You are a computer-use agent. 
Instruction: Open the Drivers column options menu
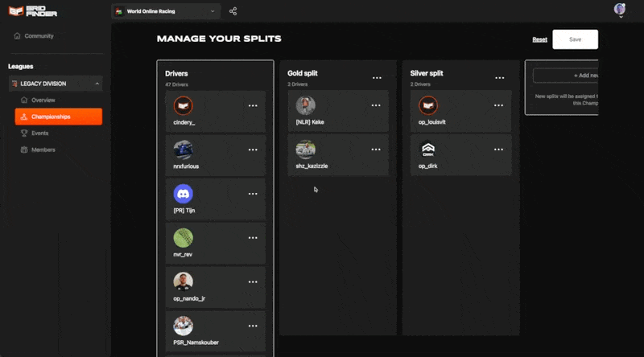coord(253,78)
